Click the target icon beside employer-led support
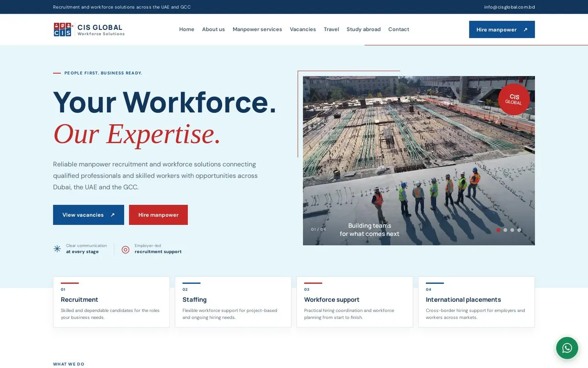The image size is (588, 368). 125,249
